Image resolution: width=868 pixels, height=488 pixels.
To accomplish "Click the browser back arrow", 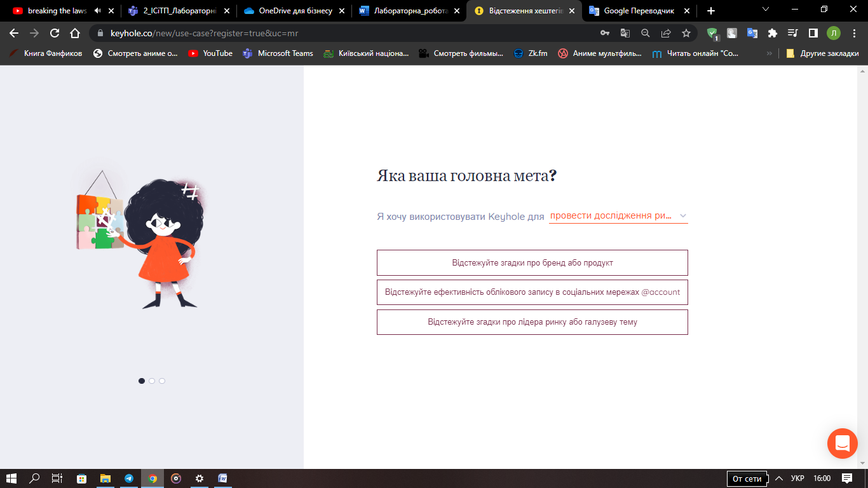I will tap(14, 33).
